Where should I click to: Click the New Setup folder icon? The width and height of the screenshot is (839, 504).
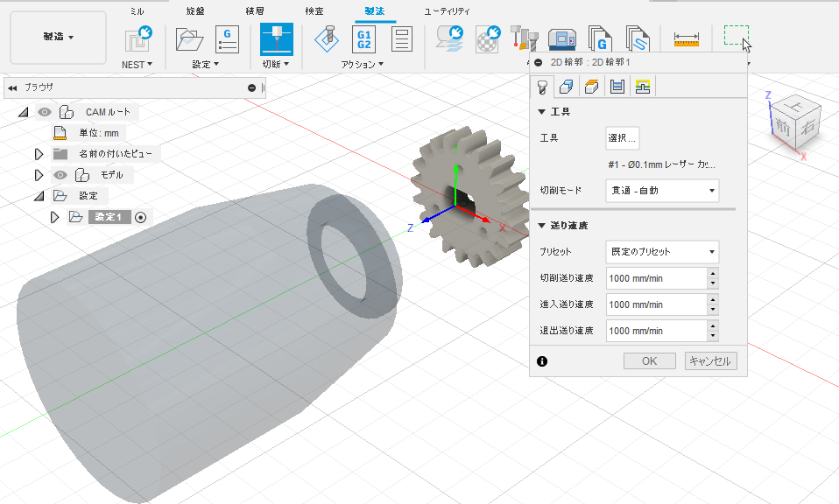189,39
